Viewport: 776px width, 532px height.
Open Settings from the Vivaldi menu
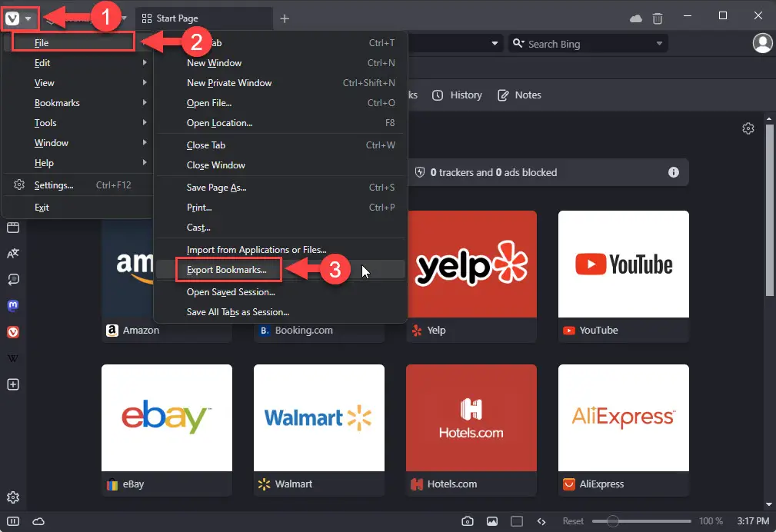77,185
